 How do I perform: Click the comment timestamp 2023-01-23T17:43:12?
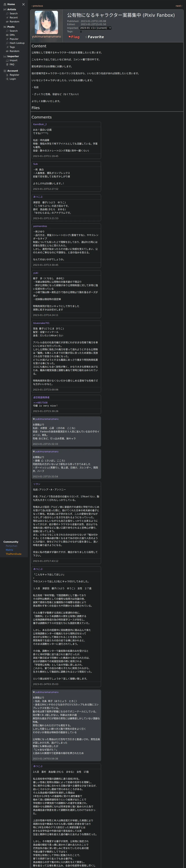(x=46, y=561)
